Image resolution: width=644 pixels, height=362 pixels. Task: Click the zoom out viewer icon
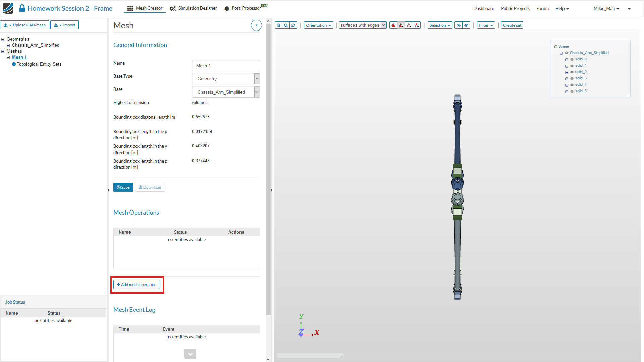point(286,25)
